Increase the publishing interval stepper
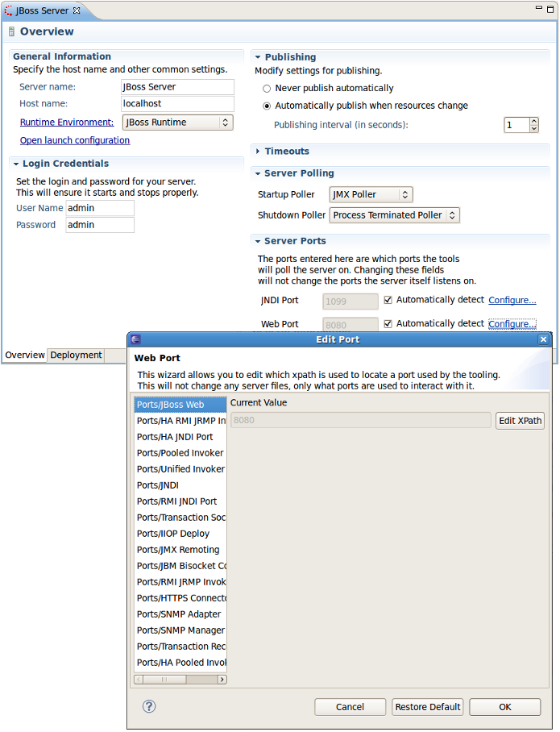560x732 pixels. [534, 122]
